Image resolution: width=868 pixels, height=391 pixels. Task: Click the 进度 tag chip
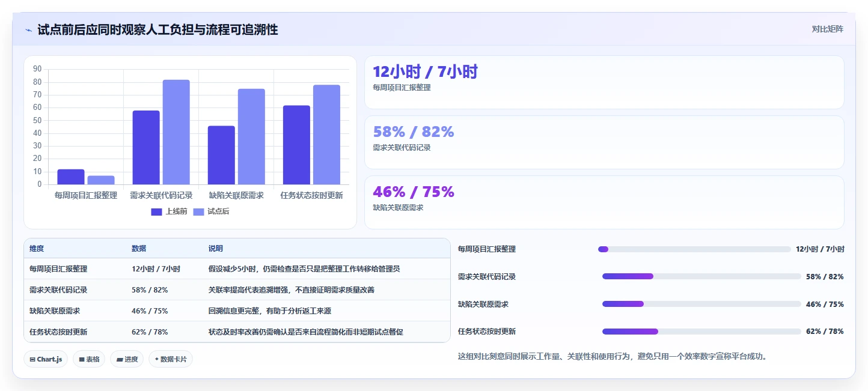click(127, 359)
